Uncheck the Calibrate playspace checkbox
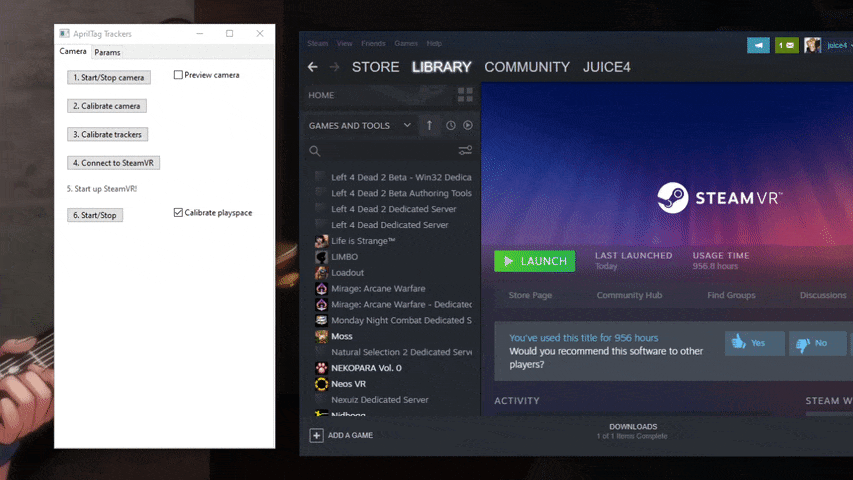Viewport: 853px width, 480px height. [178, 212]
